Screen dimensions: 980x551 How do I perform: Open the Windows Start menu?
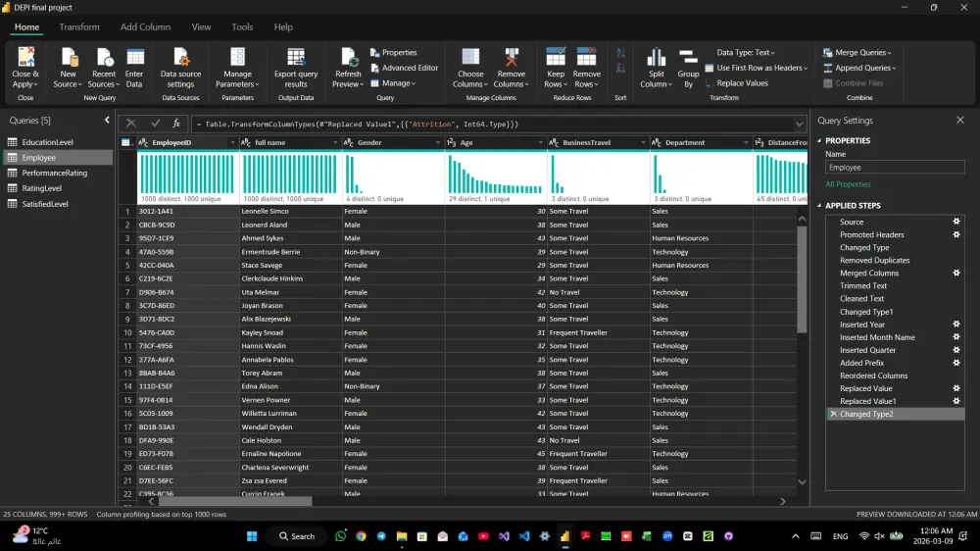coord(252,536)
